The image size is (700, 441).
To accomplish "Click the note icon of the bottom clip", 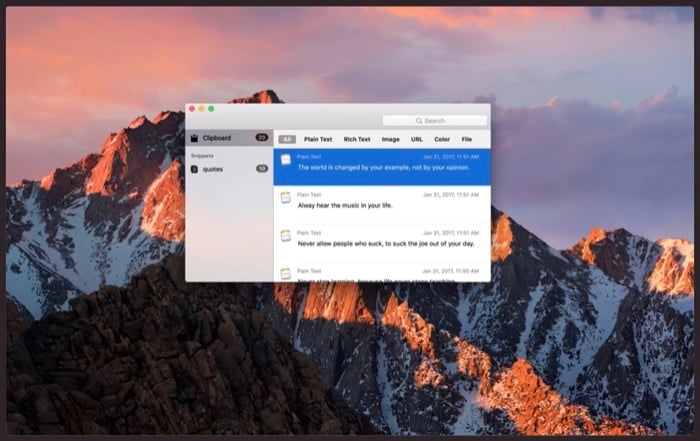I will click(x=286, y=274).
